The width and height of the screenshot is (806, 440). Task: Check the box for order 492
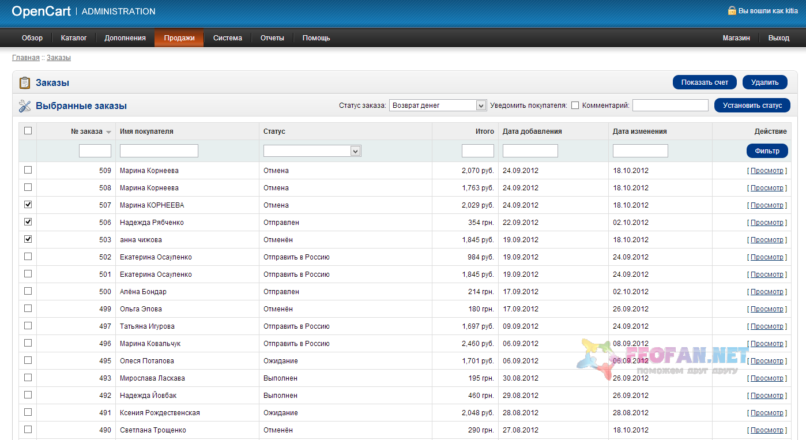point(28,395)
